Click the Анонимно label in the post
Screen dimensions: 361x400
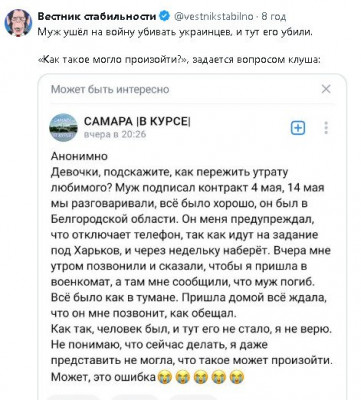[79, 156]
